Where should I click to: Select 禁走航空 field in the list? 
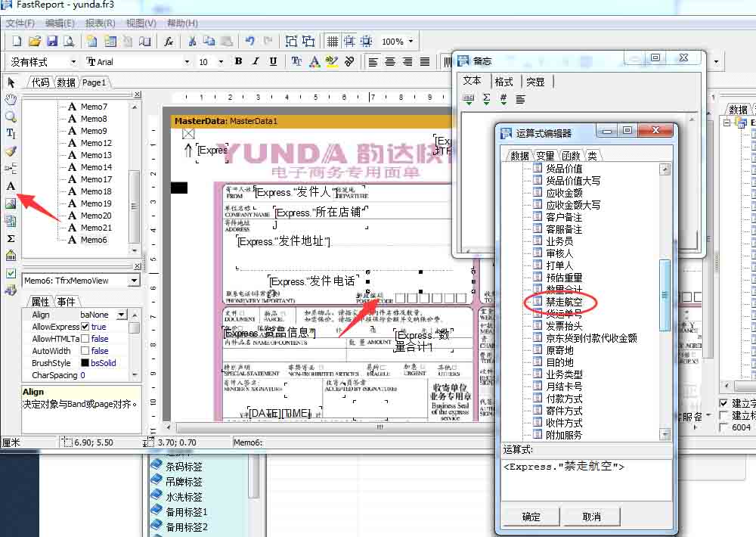[x=564, y=302]
